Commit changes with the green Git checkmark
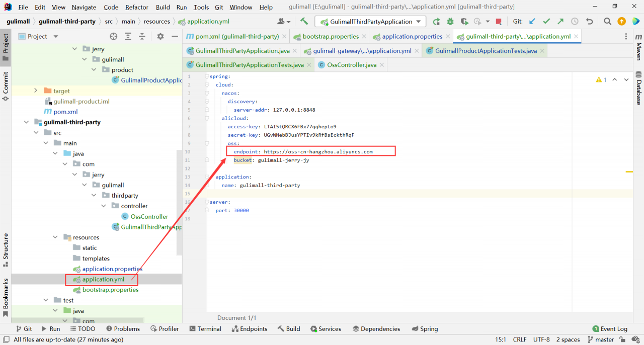This screenshot has width=644, height=345. click(546, 22)
